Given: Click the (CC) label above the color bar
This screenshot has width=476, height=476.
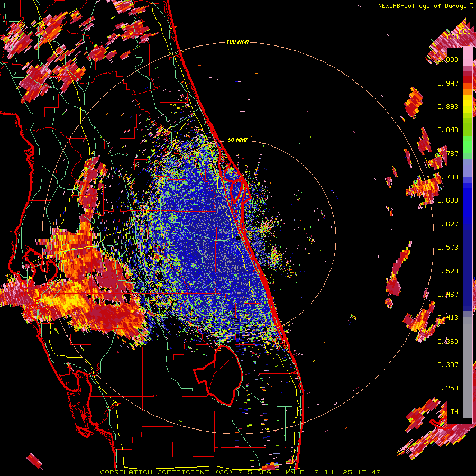Looking at the screenshot, I should [x=452, y=36].
